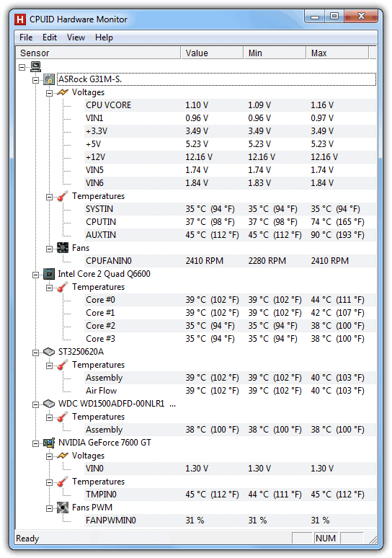Select the Intel Core 2 Quad CPU icon
Viewport: 392px width, 558px height.
[x=49, y=274]
